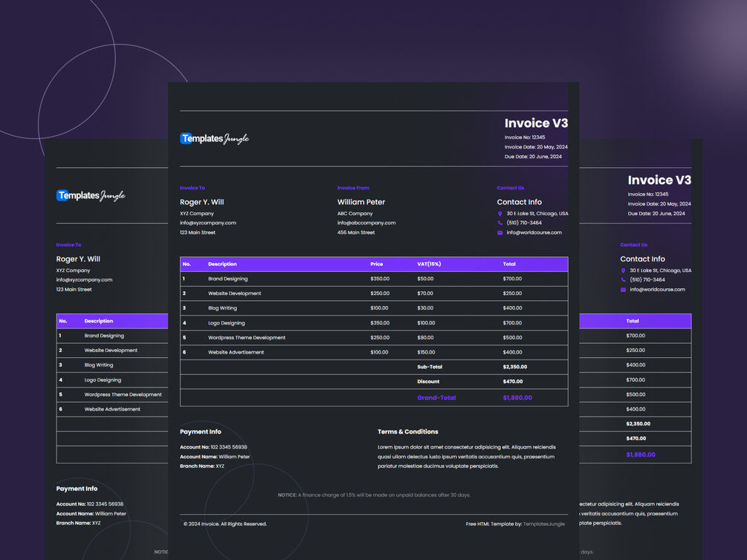Click the NOTICE finance charge line on the center invoice
The height and width of the screenshot is (560, 747).
374,495
